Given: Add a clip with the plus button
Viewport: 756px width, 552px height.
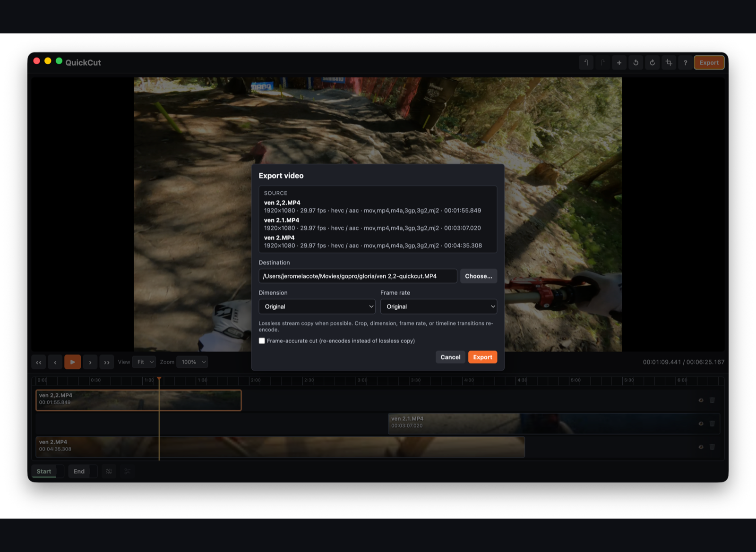Looking at the screenshot, I should 619,62.
